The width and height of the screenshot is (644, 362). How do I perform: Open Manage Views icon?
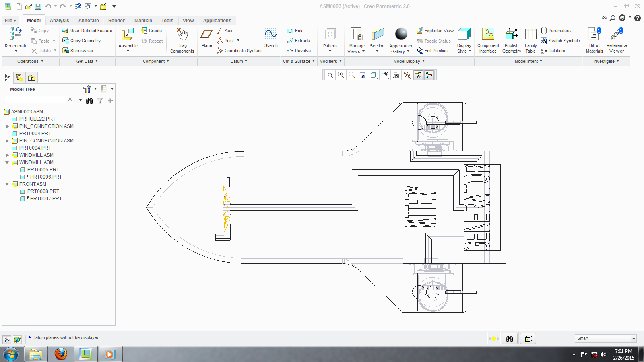pos(357,35)
